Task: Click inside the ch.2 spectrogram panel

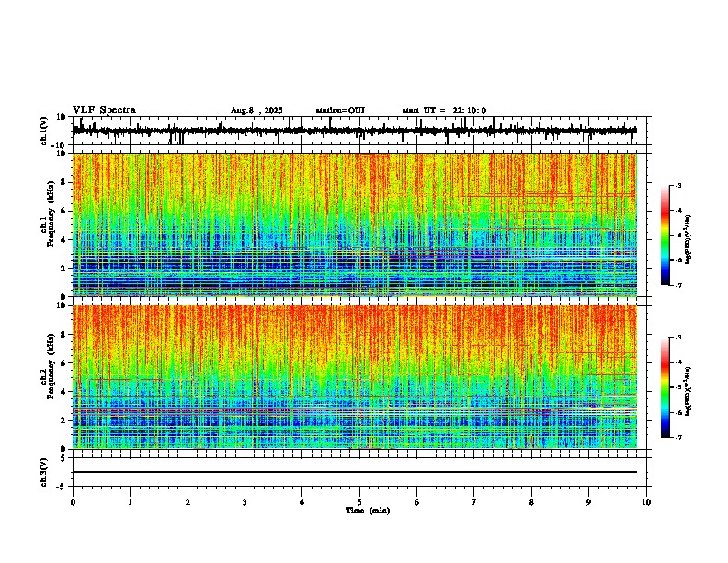Action: pos(355,377)
